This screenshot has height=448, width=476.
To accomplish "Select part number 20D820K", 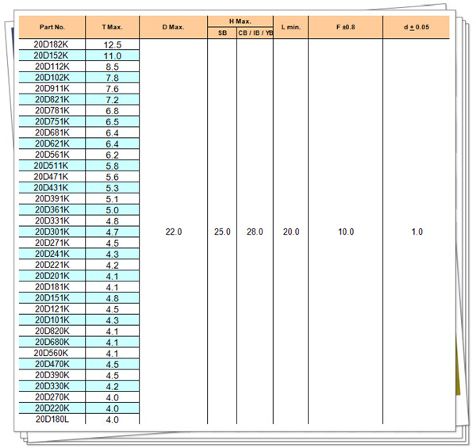I will coord(52,331).
